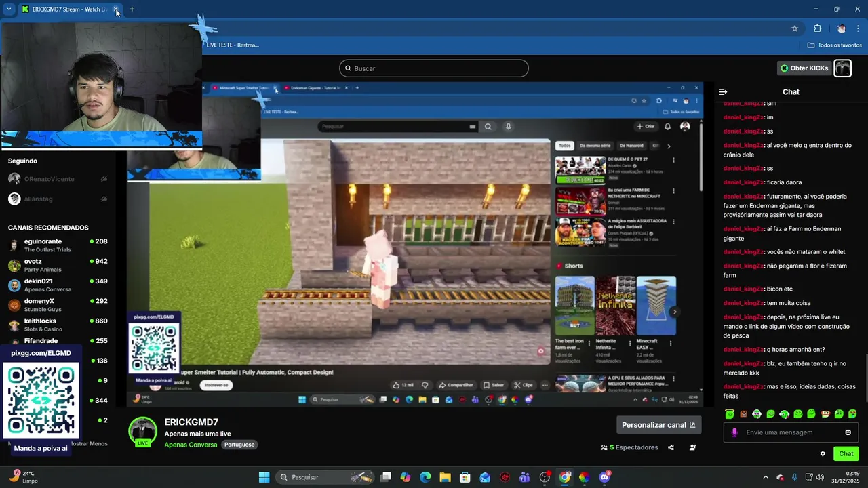Open the Chrome extensions menu
Screen dimensions: 868x488
click(817, 28)
